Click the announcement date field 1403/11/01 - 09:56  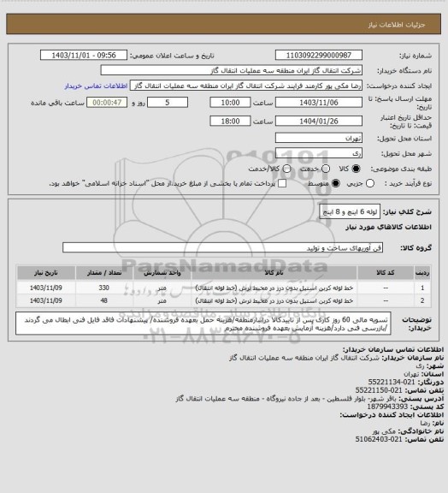coord(84,55)
